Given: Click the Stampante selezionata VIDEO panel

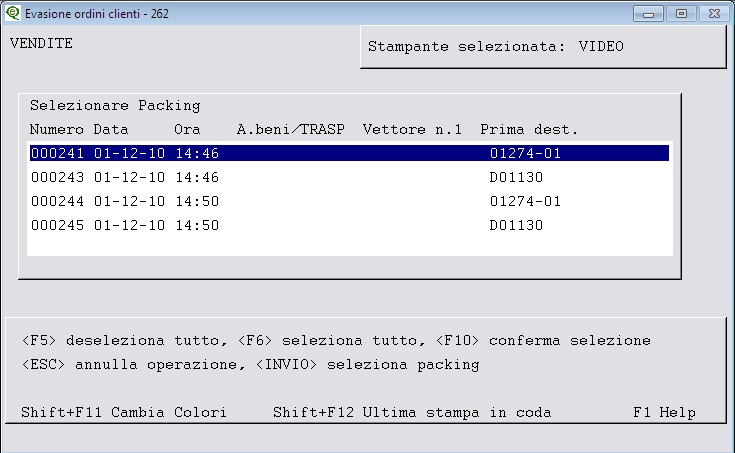Looking at the screenshot, I should [543, 46].
